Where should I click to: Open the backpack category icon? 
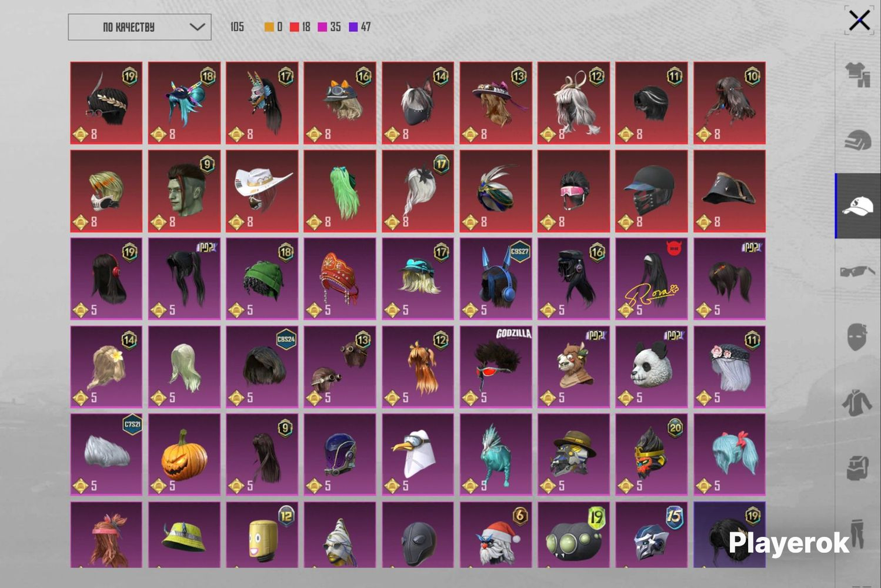coord(857,469)
